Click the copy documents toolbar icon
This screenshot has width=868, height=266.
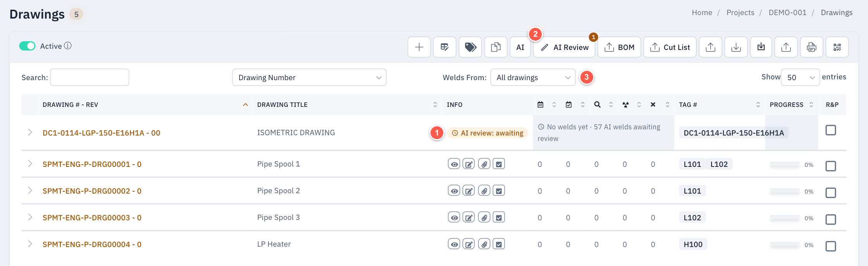point(496,47)
